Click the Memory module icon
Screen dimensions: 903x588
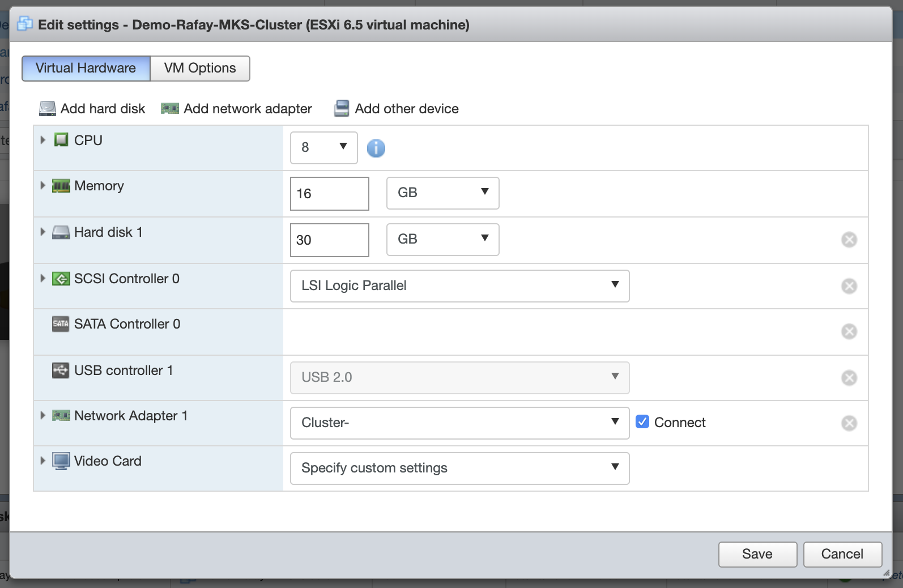pyautogui.click(x=61, y=186)
